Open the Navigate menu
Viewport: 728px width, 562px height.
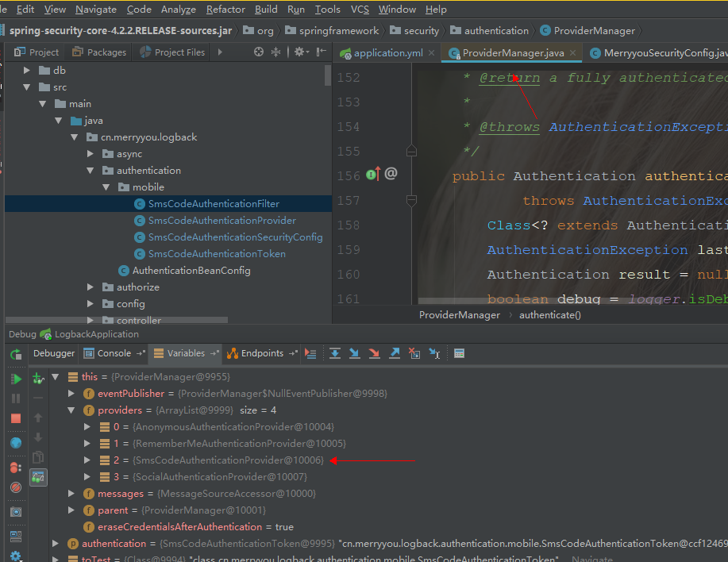pyautogui.click(x=95, y=10)
